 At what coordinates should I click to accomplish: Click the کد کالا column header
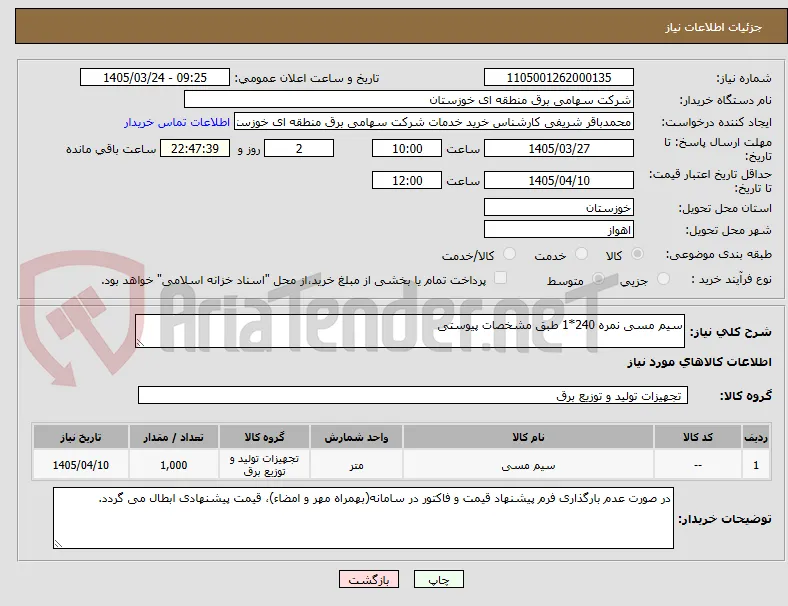click(x=698, y=437)
